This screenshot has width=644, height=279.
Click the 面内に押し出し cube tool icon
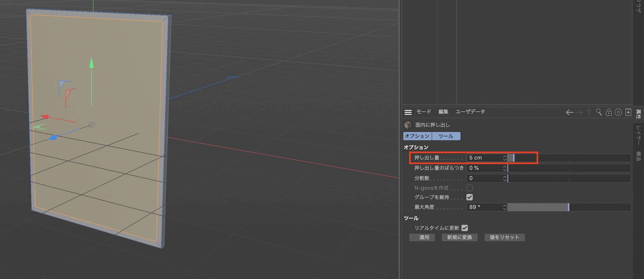pyautogui.click(x=408, y=125)
